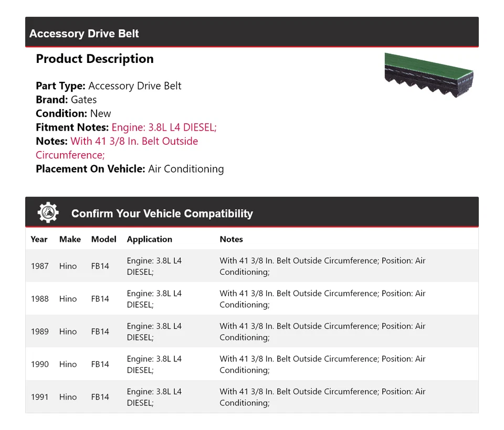The image size is (504, 430).
Task: Click the Brand: Gates line
Action: [x=66, y=100]
